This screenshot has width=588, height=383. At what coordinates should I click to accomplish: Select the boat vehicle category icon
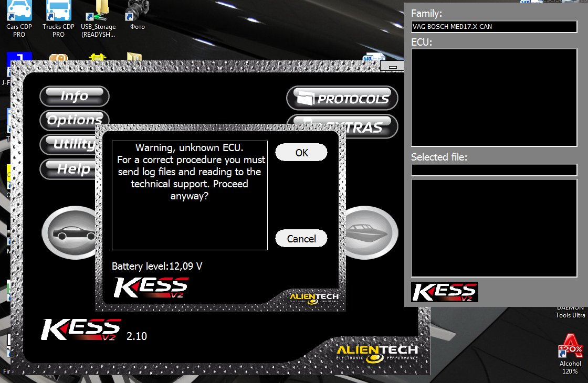pyautogui.click(x=371, y=233)
